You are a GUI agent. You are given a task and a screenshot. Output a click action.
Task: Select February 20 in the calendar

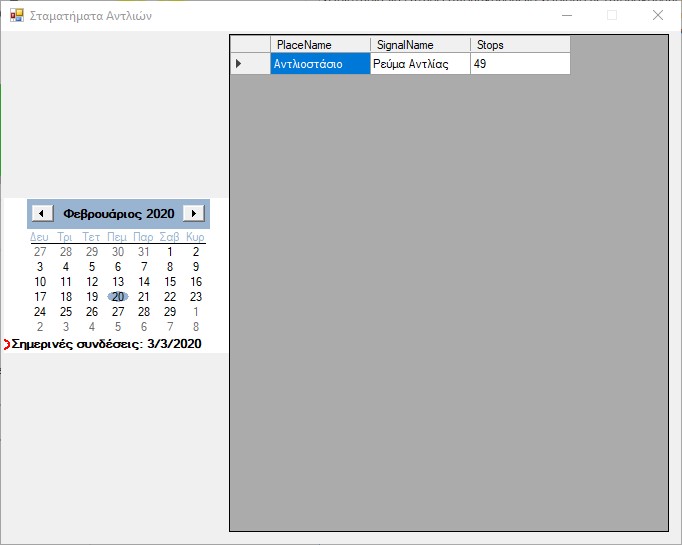[118, 296]
